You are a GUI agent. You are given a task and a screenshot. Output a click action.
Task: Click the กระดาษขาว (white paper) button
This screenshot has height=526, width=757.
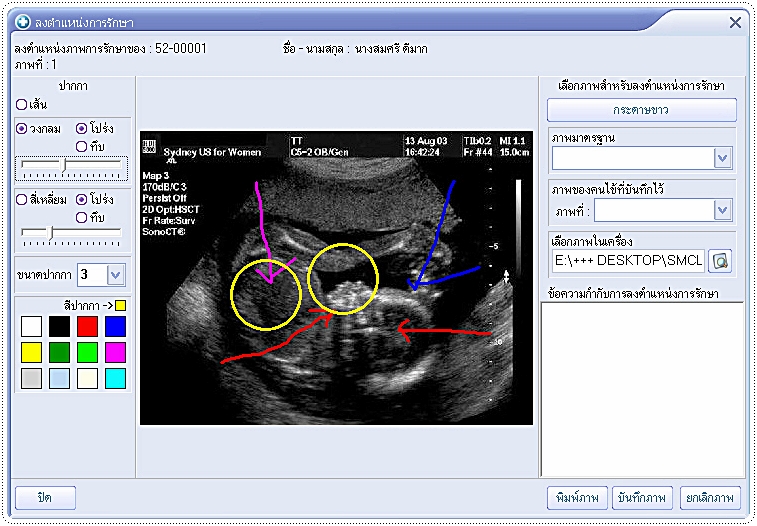642,110
